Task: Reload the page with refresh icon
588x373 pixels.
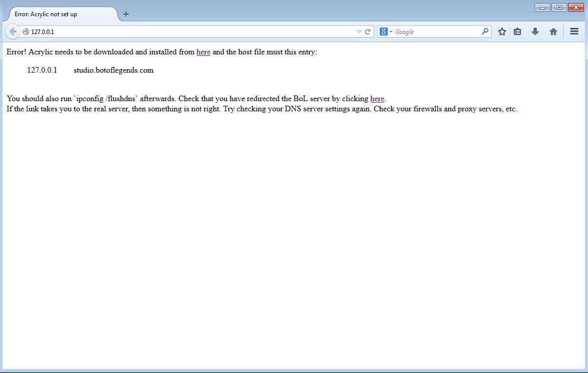Action: coord(368,32)
